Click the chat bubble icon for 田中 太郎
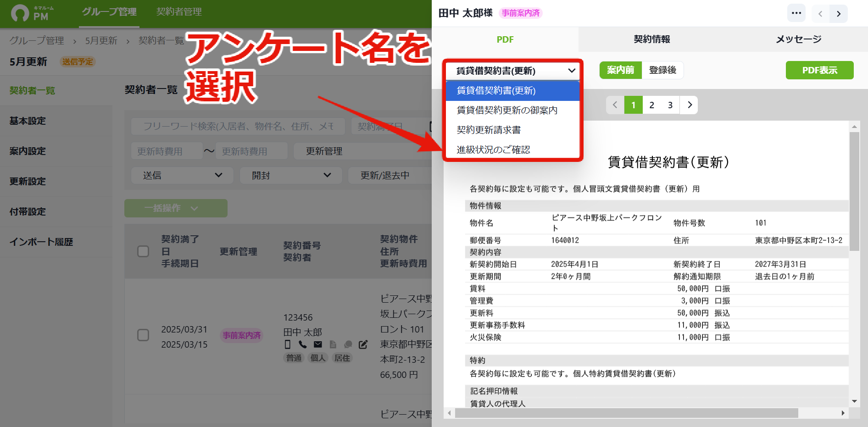Image resolution: width=868 pixels, height=427 pixels. coord(348,344)
